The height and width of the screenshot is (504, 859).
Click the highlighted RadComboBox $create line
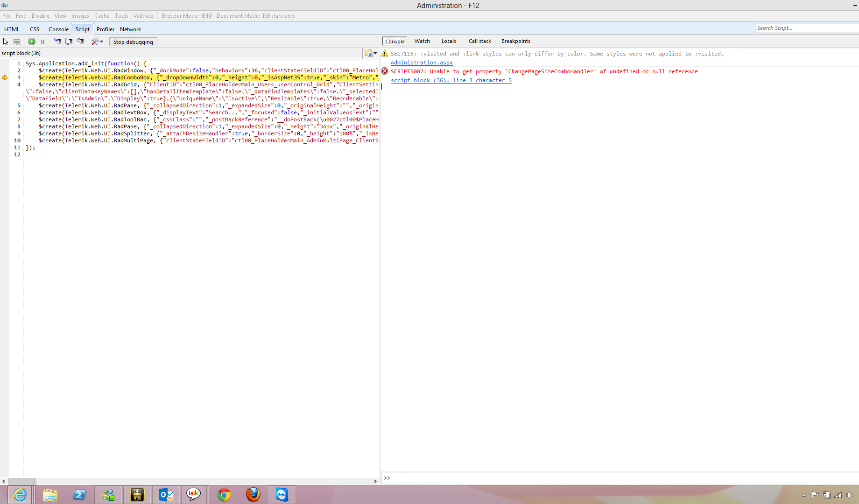point(209,77)
